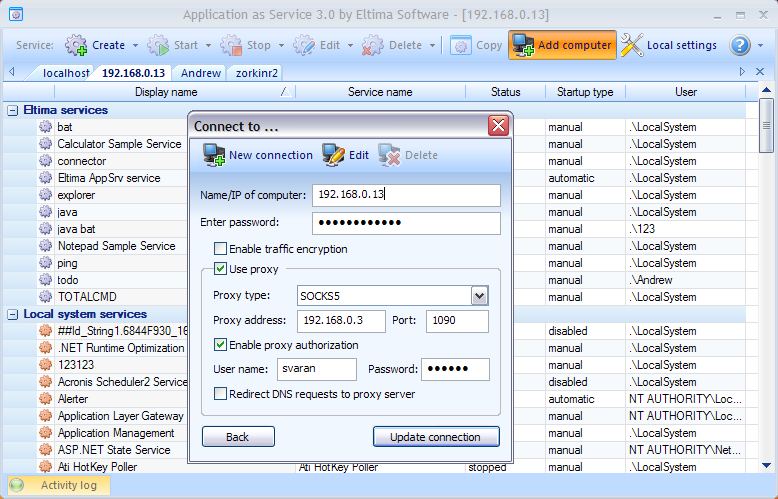778x499 pixels.
Task: Uncheck the Use proxy checkbox
Action: pyautogui.click(x=220, y=269)
